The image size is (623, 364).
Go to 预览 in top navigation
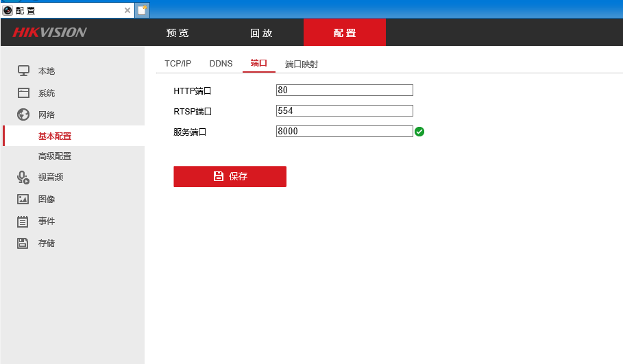click(178, 33)
